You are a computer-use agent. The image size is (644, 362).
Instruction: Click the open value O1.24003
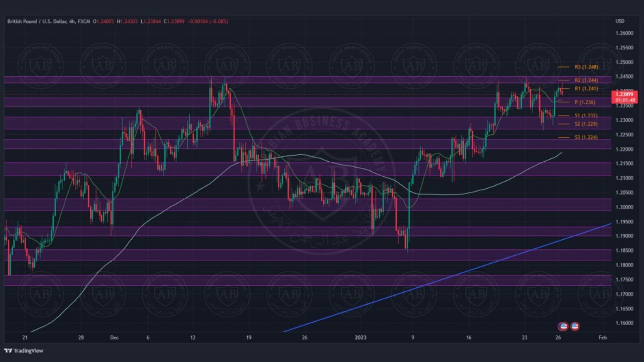coord(103,21)
